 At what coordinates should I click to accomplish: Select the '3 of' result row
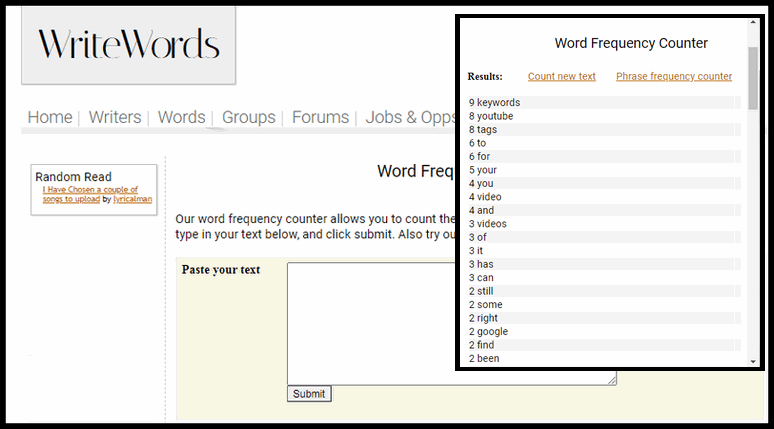(604, 237)
